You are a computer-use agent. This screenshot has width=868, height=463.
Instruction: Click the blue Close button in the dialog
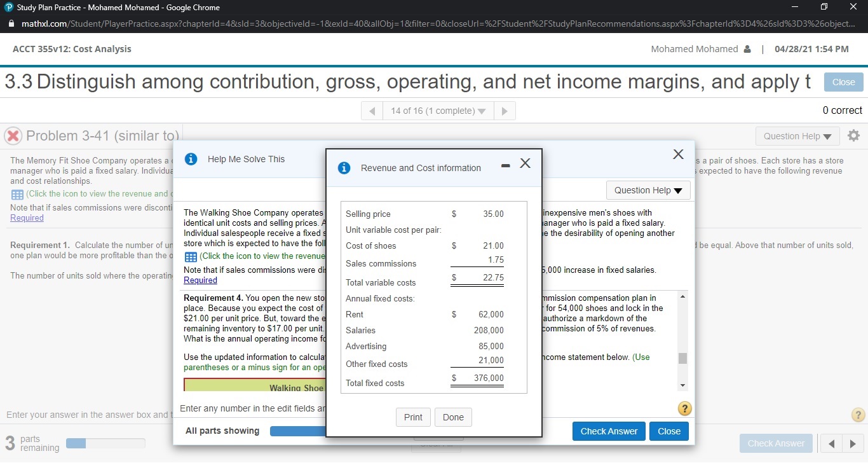point(669,431)
